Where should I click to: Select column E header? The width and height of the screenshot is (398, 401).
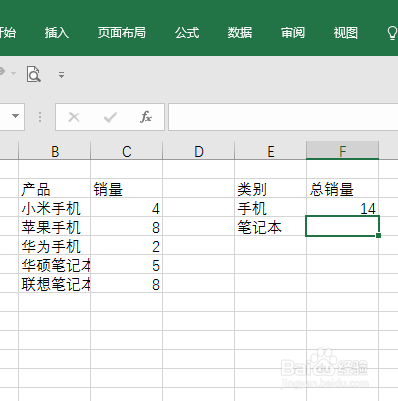click(x=271, y=151)
